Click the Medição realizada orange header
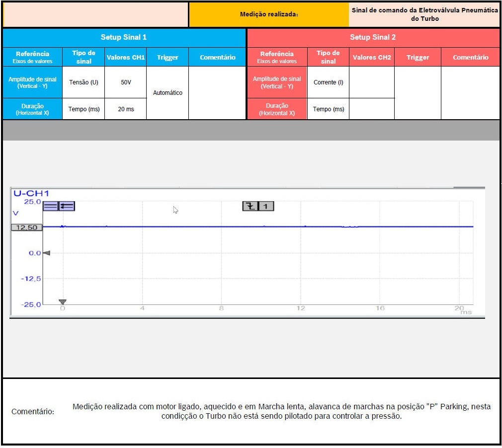This screenshot has height=448, width=502. tap(269, 14)
